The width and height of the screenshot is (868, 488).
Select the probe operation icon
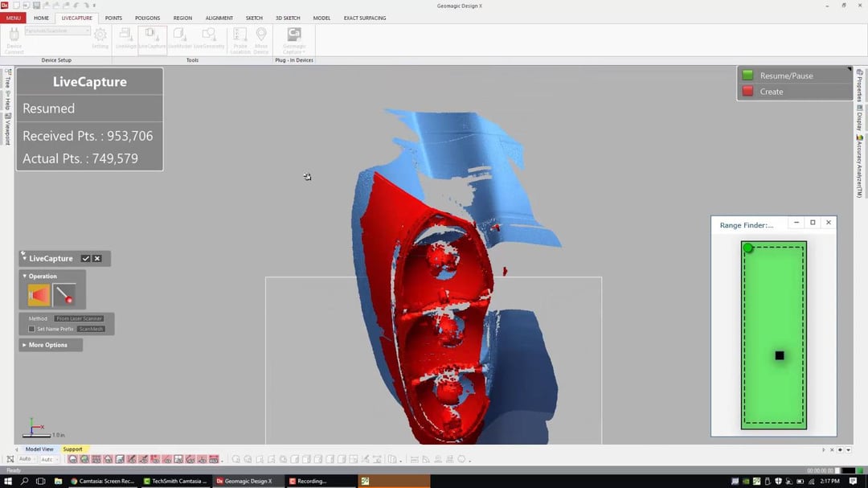click(64, 296)
